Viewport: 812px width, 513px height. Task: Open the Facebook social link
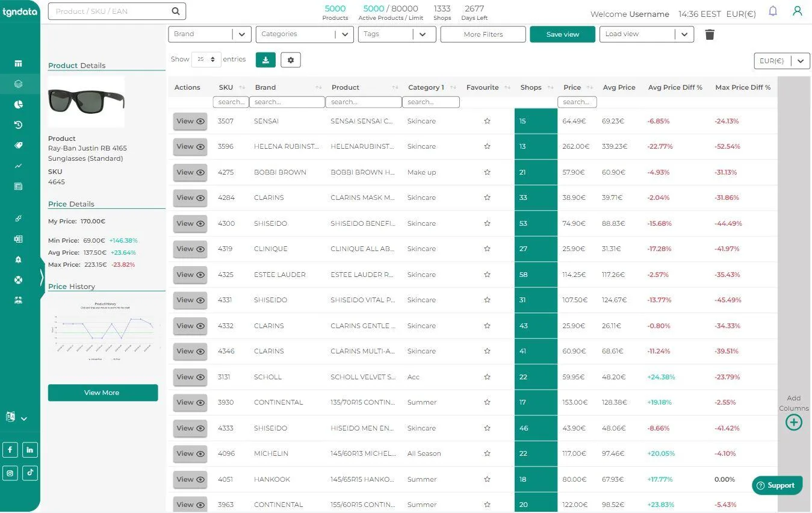pyautogui.click(x=10, y=450)
